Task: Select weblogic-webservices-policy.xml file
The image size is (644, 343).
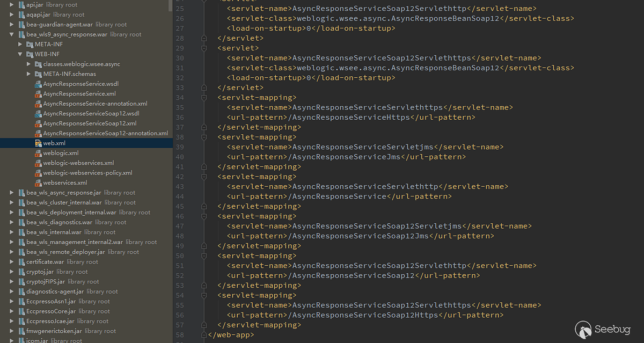Action: tap(88, 172)
